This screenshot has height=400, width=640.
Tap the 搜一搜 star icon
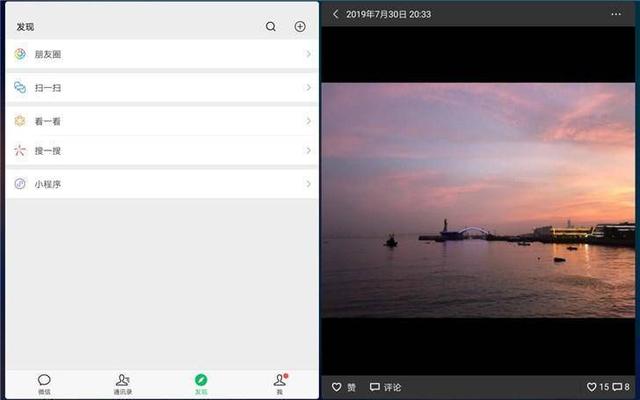20,151
